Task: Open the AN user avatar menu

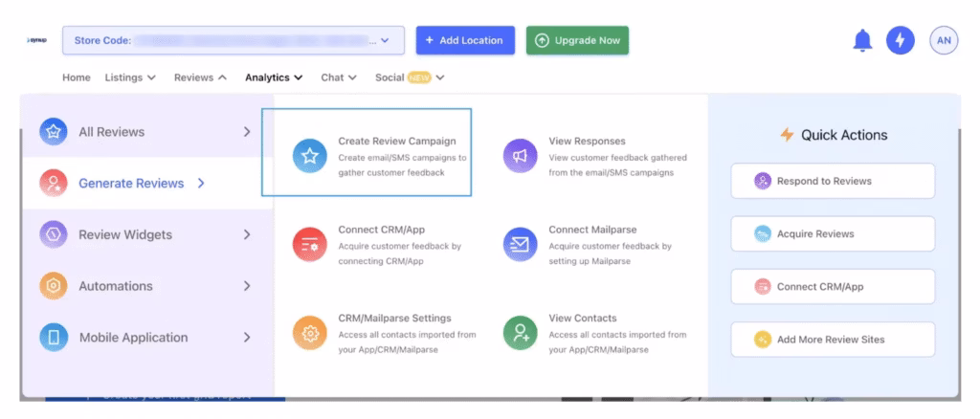Action: click(944, 40)
